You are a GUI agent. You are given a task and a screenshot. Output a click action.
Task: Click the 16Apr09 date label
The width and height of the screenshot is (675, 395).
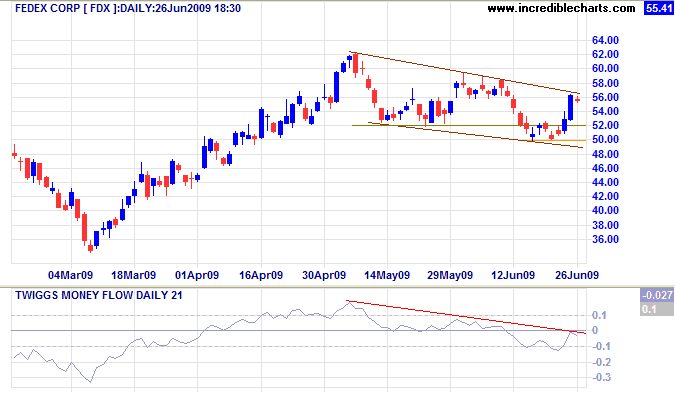pos(261,275)
